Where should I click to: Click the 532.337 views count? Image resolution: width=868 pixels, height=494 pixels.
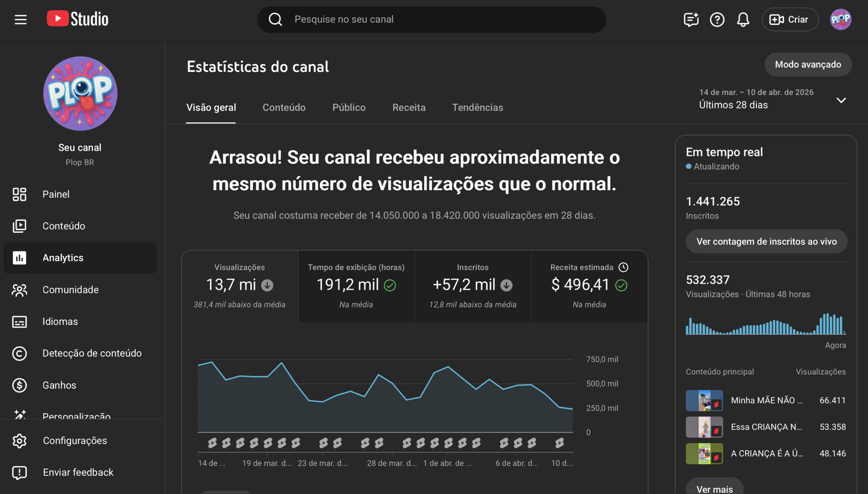click(x=708, y=280)
